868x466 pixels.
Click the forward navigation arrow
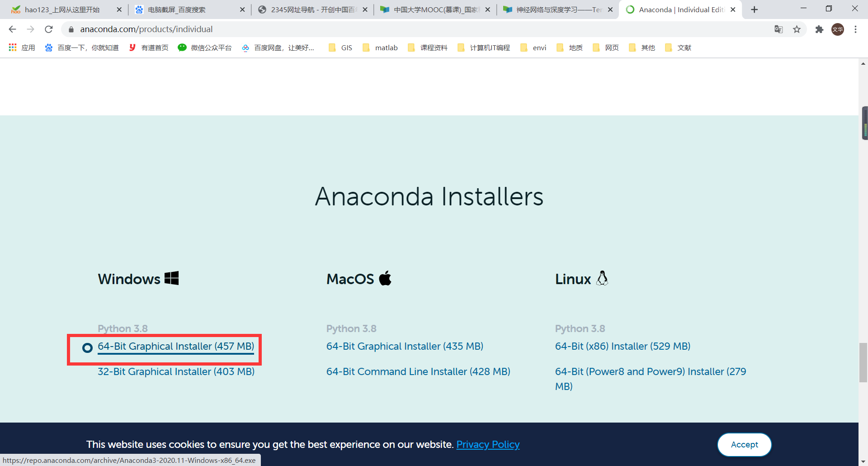pos(30,29)
